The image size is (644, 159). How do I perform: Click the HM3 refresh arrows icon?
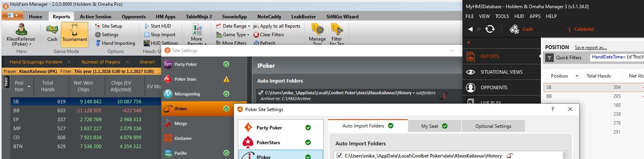click(x=490, y=29)
